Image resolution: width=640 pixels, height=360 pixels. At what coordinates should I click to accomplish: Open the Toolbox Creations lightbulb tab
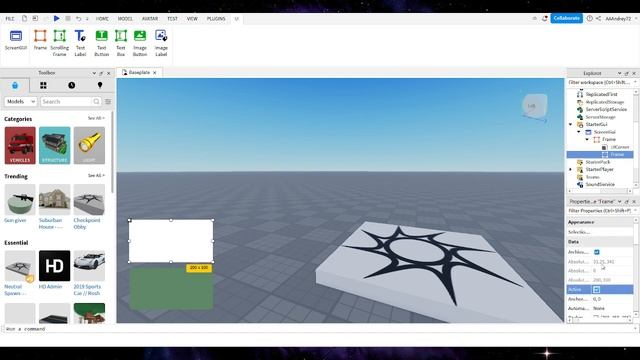[100, 85]
